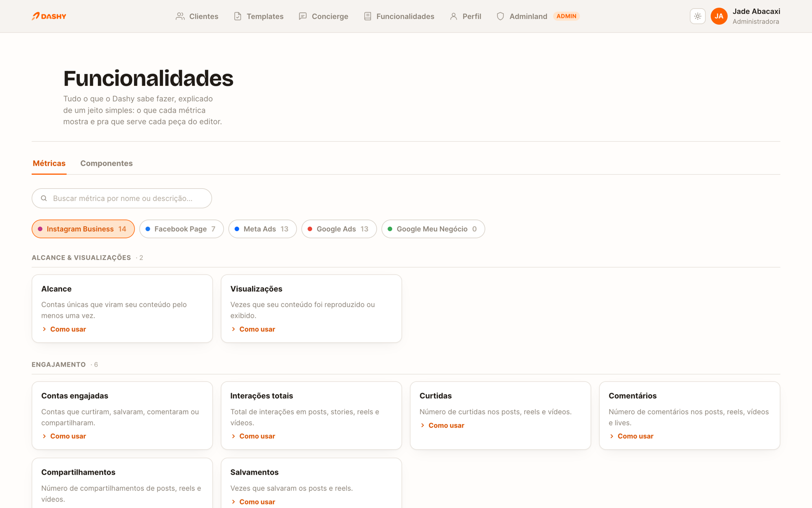Click the Jade Abacaxi user name
Viewport: 812px width, 508px height.
[756, 11]
